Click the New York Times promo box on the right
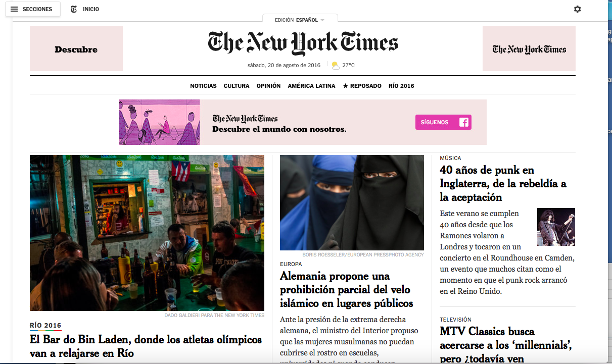The width and height of the screenshot is (612, 364). tap(529, 48)
